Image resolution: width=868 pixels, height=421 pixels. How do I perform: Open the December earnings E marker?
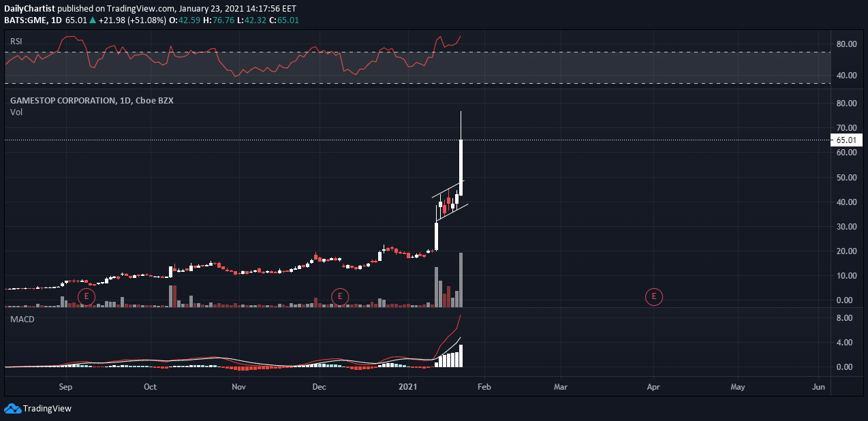339,296
